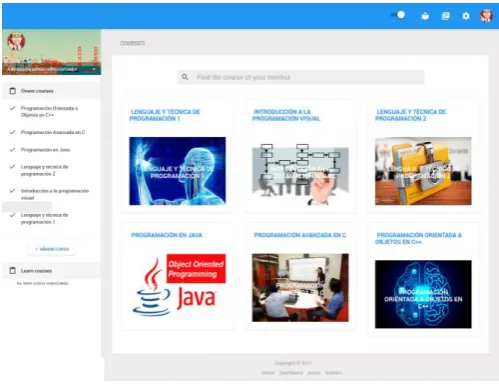499x392 pixels.
Task: Open Lenguaje y Técnica de Programación 2 card title
Action: click(x=410, y=115)
